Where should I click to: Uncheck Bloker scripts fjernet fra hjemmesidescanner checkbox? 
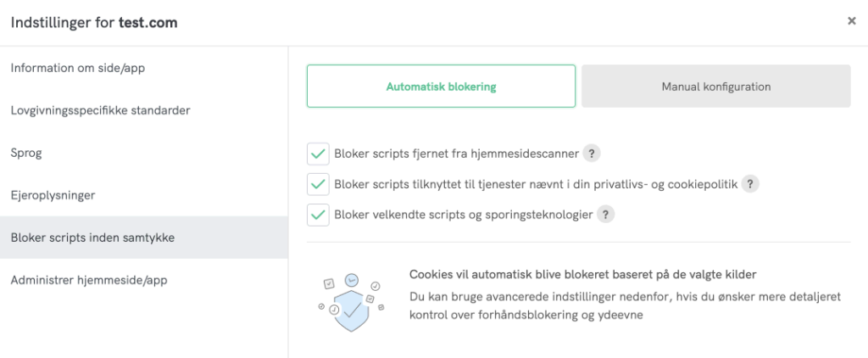coord(318,154)
